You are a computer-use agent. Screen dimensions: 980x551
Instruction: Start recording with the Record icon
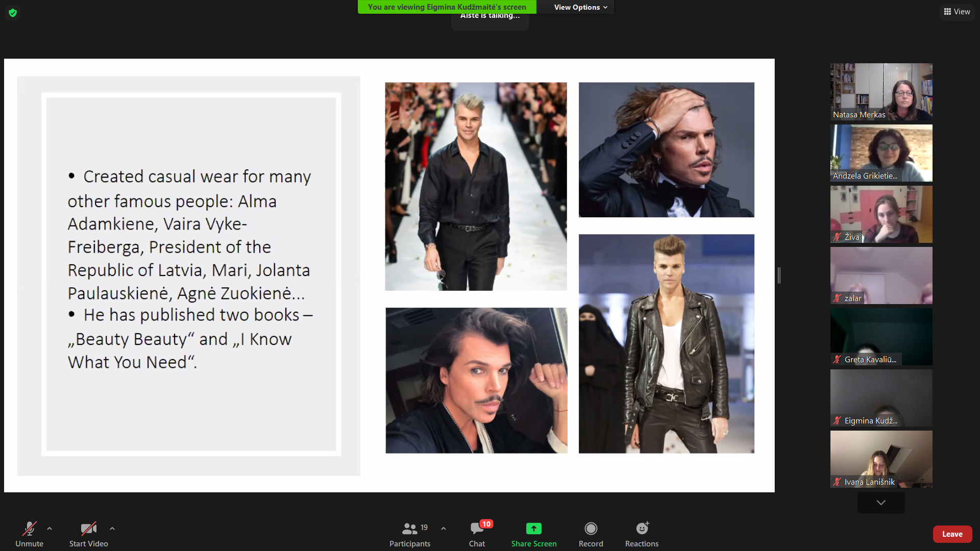tap(591, 529)
